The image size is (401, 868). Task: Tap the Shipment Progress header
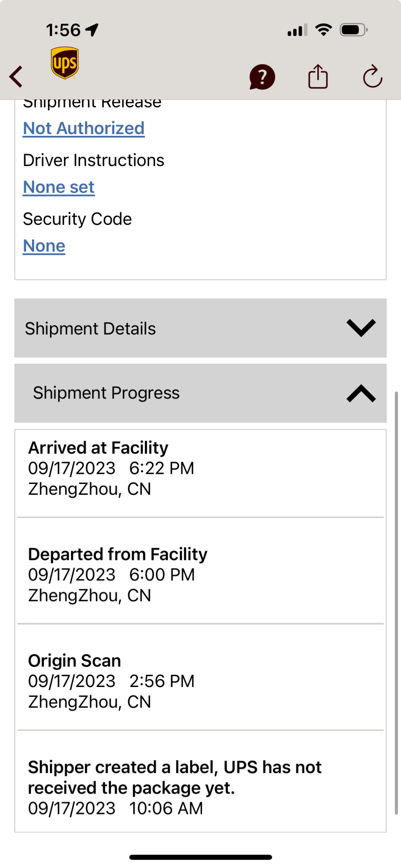click(x=200, y=393)
